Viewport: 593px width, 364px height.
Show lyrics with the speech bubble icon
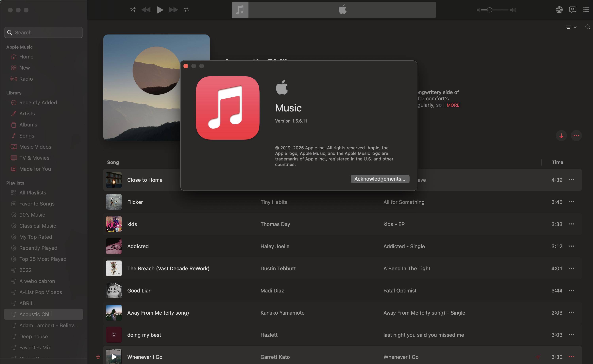click(572, 10)
